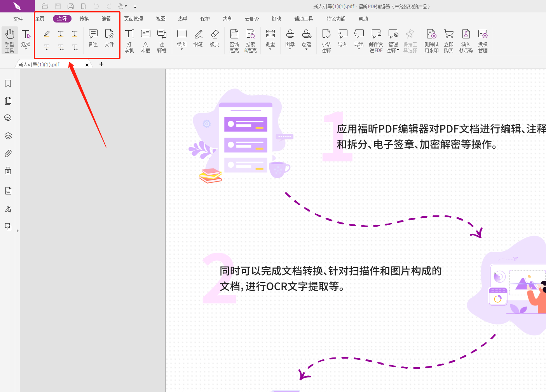This screenshot has height=392, width=546.
Task: Expand the Measure (测量) dropdown
Action: coord(270,49)
